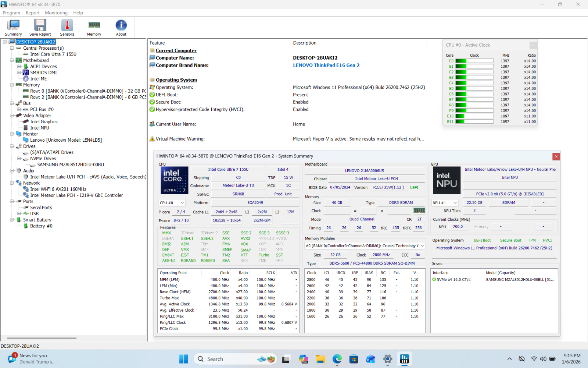Open the Windows Start menu
The height and width of the screenshot is (368, 588).
[x=183, y=359]
